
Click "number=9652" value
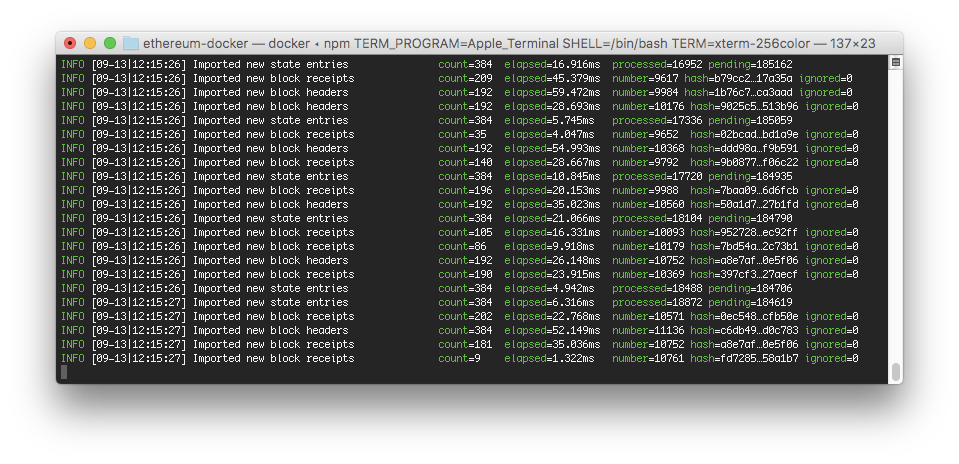point(645,134)
